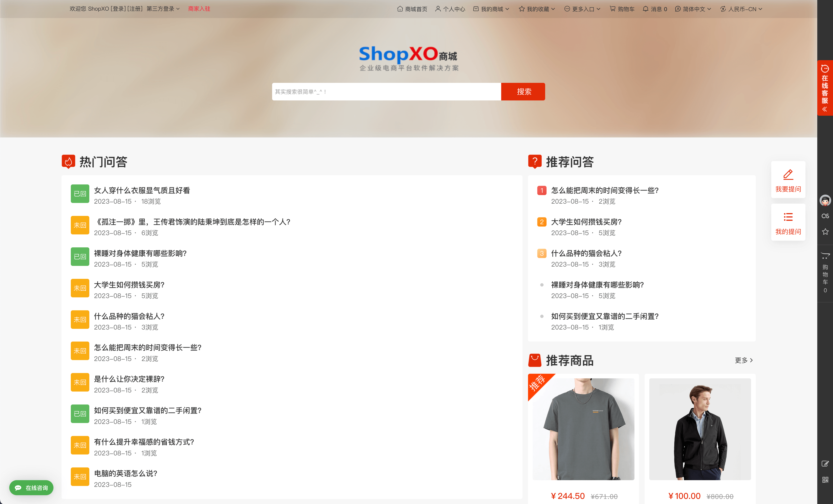833x504 pixels.
Task: Click the star favorites icon in right sidebar
Action: pos(825,232)
